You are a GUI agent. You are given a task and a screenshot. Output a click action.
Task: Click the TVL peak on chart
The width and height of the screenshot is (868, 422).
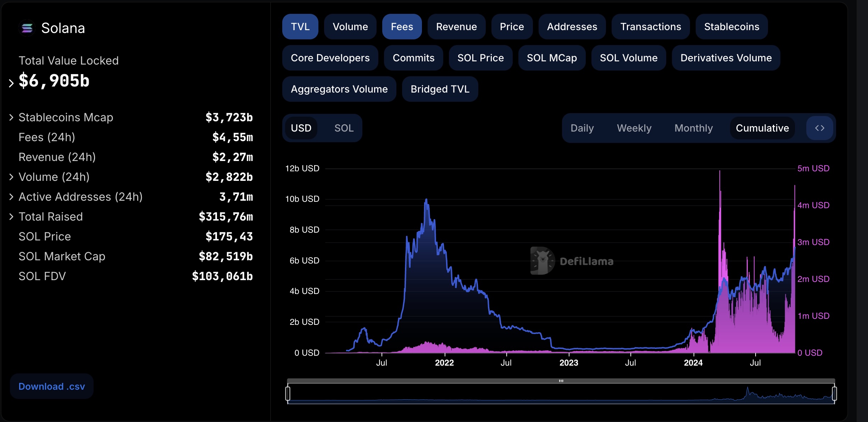426,200
